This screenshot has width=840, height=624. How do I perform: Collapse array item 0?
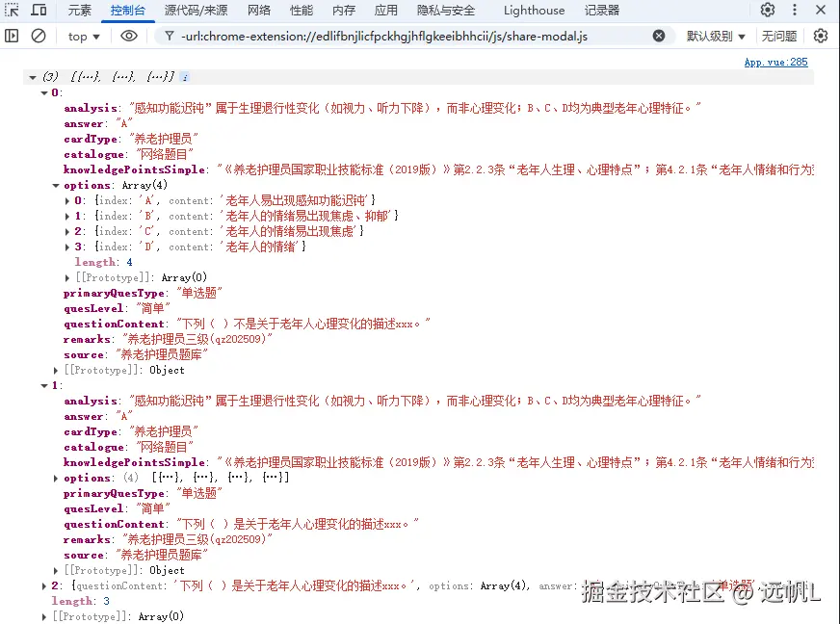pos(44,92)
